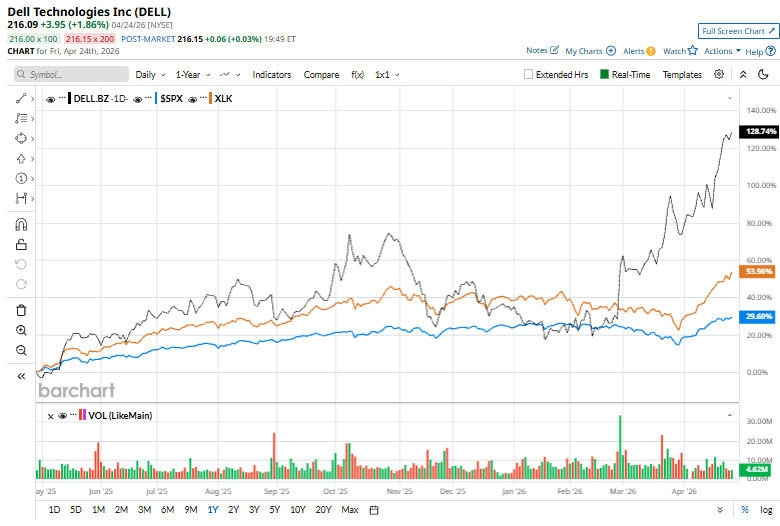
Task: Expand the legend chevron at chart top-right
Action: [730, 98]
